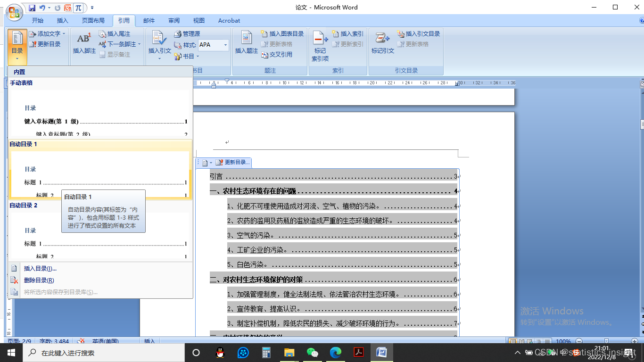Open the 样式 APA combo box
This screenshot has width=644, height=362.
[213, 45]
